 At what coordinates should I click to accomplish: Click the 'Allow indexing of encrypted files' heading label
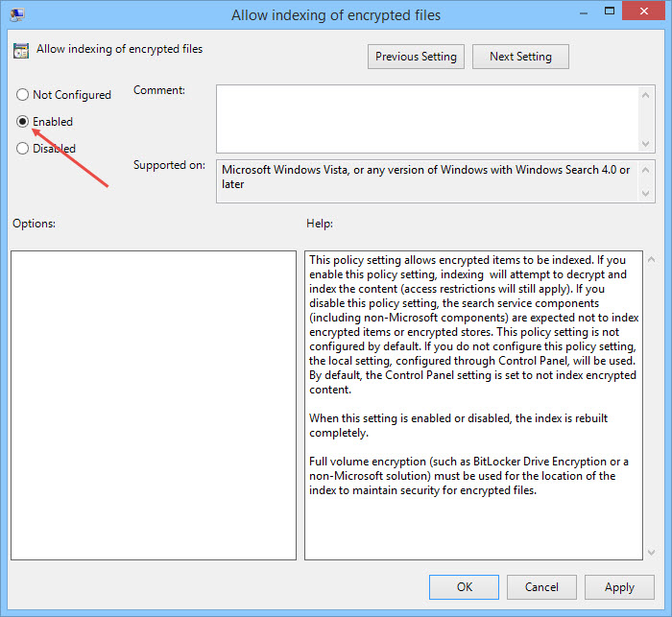pos(120,49)
